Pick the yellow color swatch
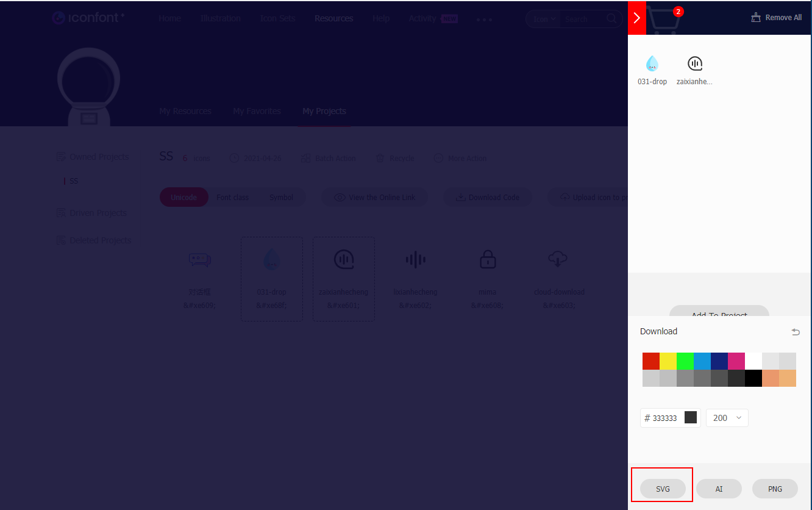 [668, 361]
